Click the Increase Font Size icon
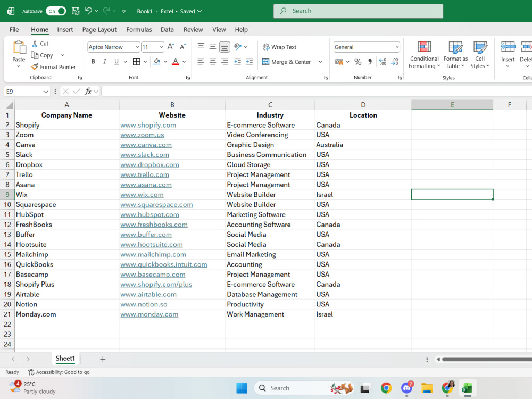Screen dimensions: 532x399 (171, 47)
